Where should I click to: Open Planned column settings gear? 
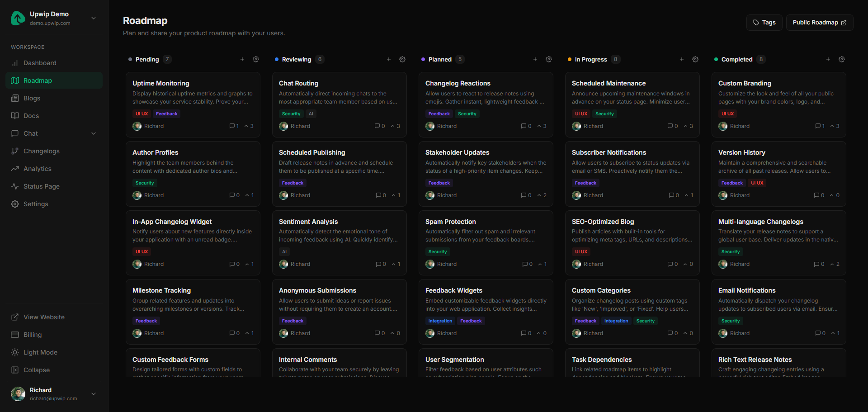coord(549,59)
